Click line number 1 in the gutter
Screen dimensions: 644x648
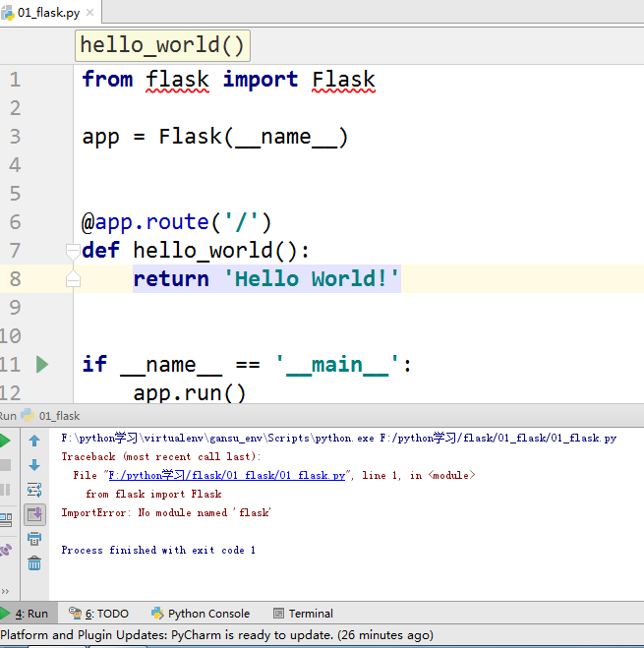[x=15, y=80]
